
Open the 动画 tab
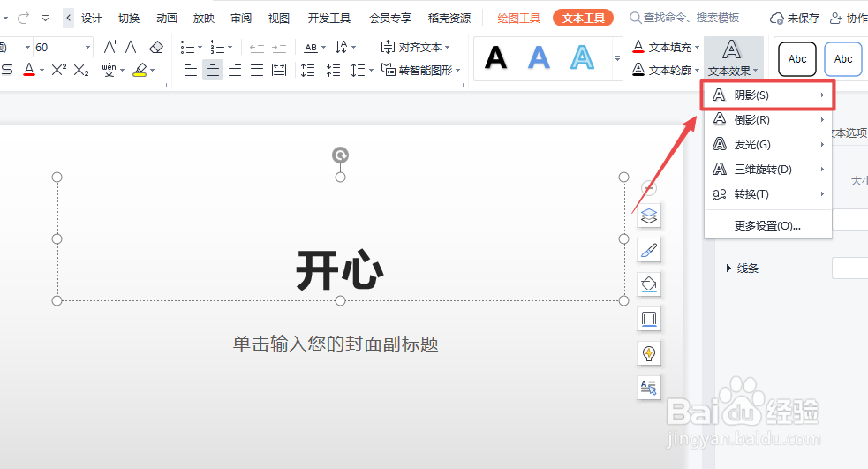pyautogui.click(x=167, y=19)
